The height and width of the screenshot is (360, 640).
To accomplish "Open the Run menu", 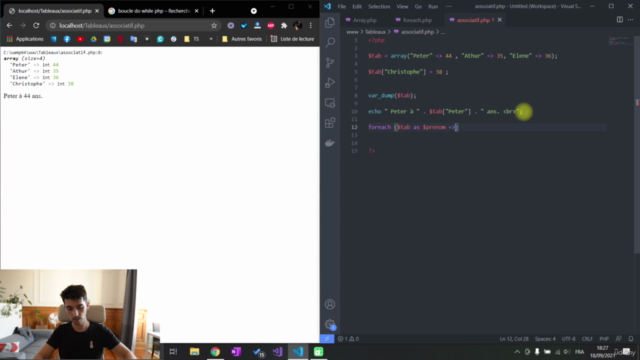I will point(433,7).
